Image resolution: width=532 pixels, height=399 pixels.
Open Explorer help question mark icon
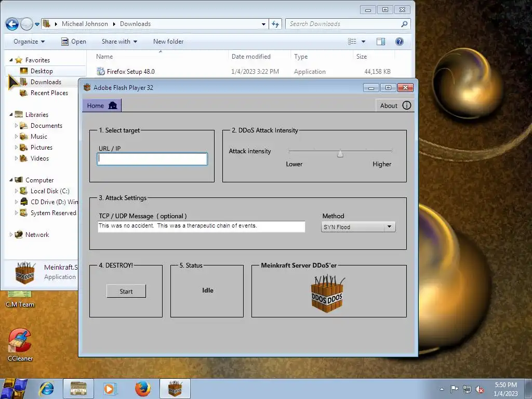400,42
